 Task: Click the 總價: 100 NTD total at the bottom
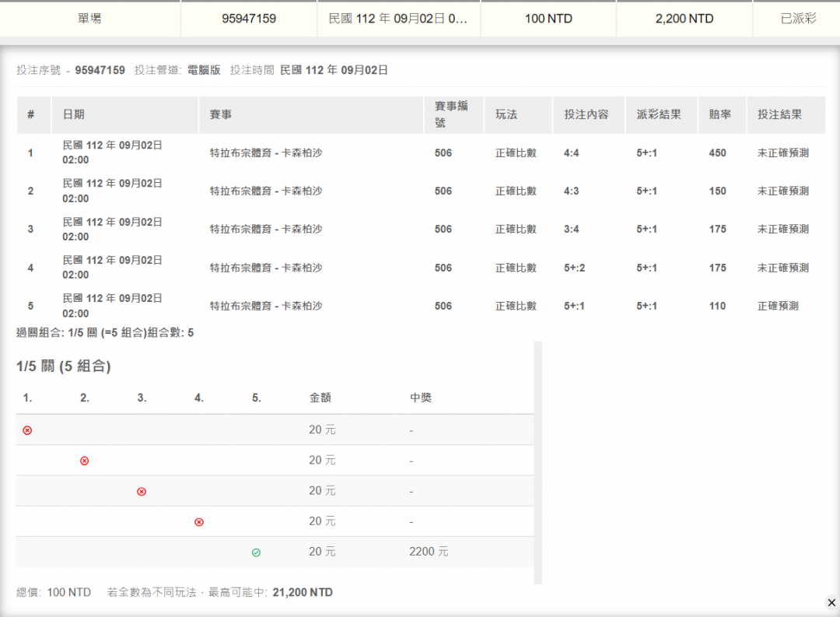pos(54,592)
